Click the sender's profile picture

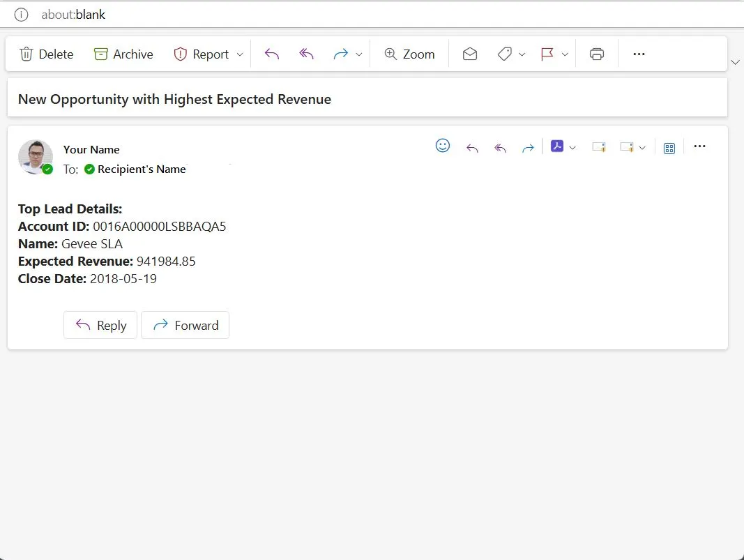36,157
